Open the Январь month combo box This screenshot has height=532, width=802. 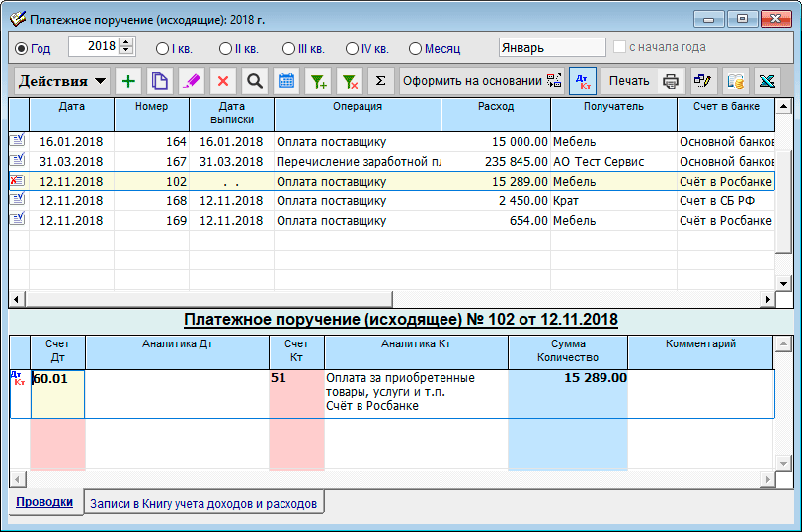pos(552,47)
